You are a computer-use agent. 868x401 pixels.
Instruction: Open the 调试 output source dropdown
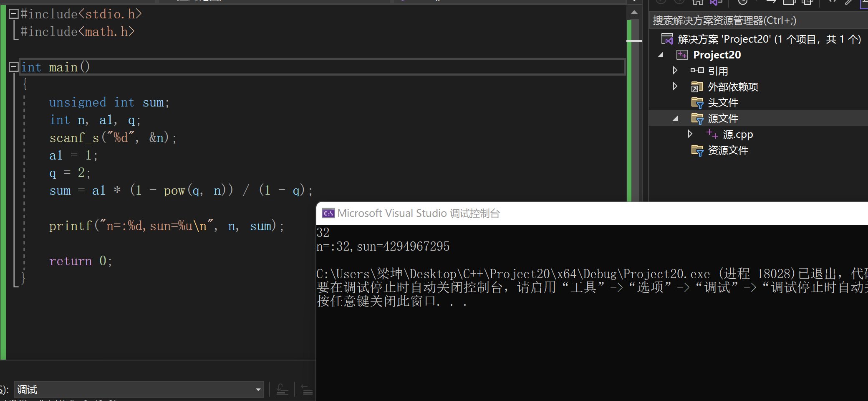pos(139,390)
